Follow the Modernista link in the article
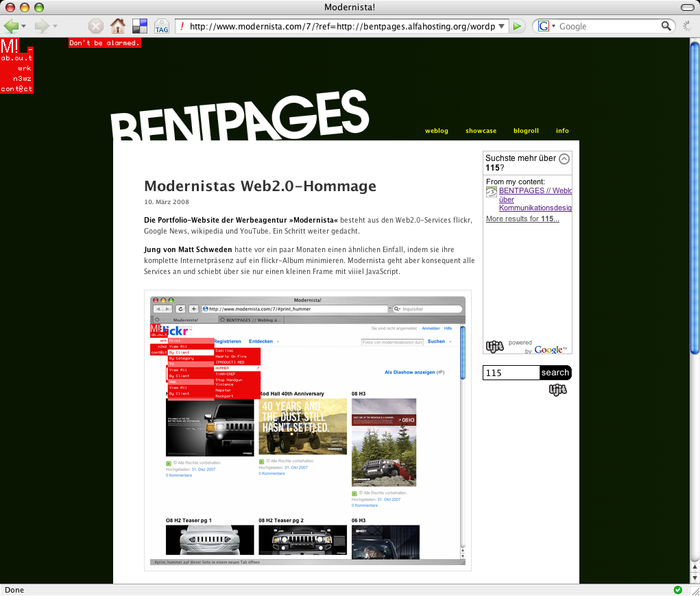Screen dimensions: 700x596 point(313,220)
